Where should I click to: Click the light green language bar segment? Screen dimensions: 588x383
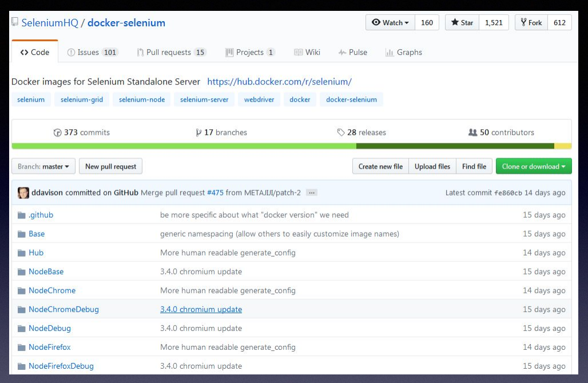pyautogui.click(x=184, y=146)
